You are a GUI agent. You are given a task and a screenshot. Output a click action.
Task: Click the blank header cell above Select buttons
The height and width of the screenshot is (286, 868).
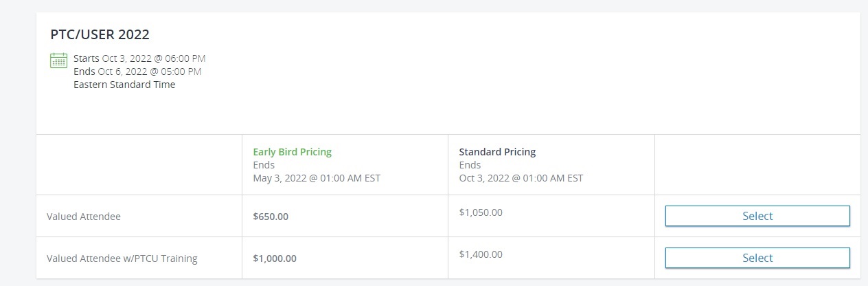(x=757, y=165)
